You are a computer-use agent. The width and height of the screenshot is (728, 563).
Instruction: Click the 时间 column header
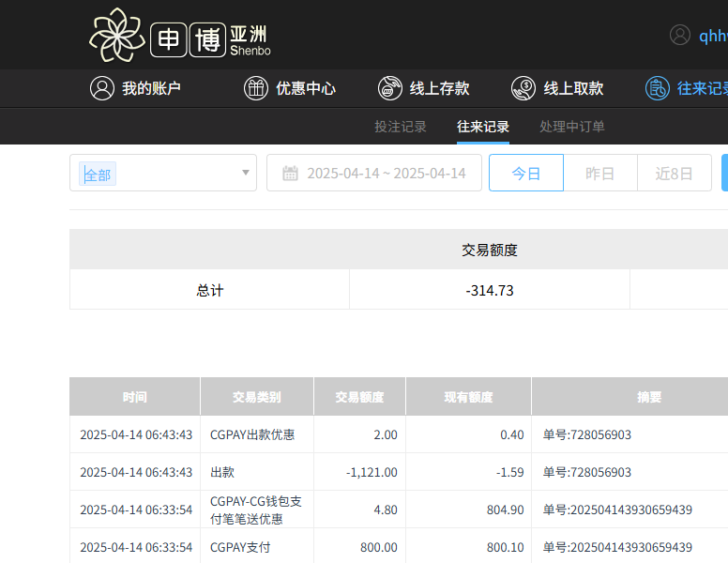[x=134, y=397]
